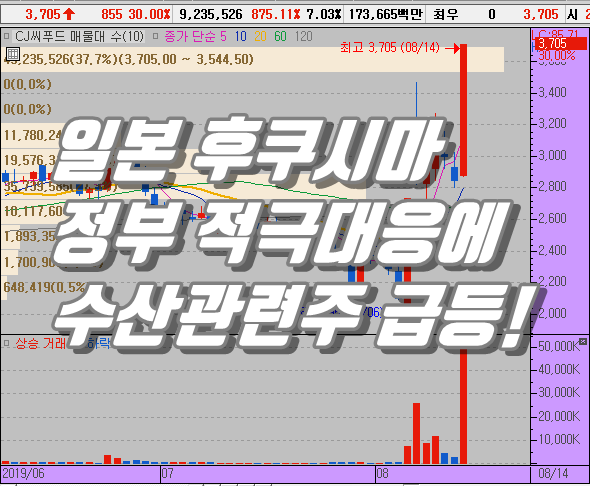Image resolution: width=590 pixels, height=486 pixels.
Task: Click the 30.00% change rate in header
Action: (149, 14)
